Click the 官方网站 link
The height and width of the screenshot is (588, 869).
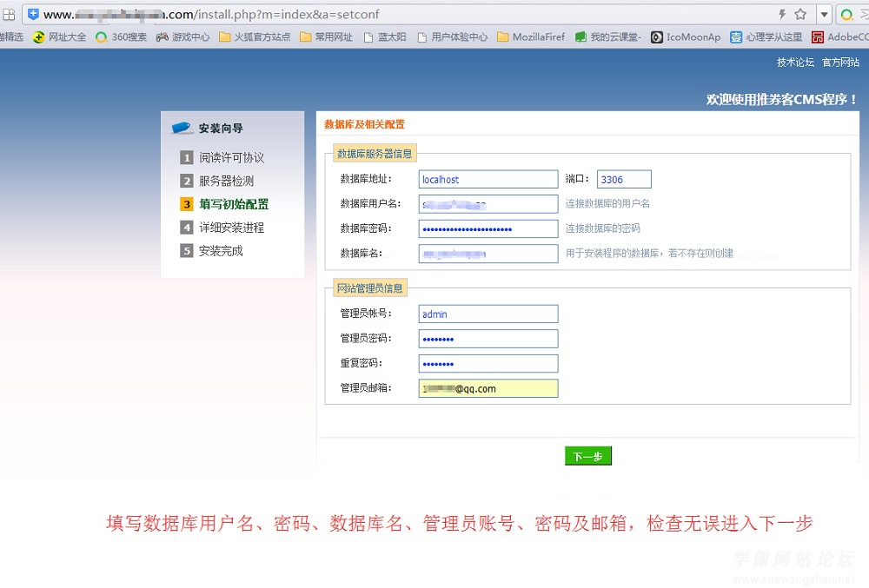pos(840,63)
